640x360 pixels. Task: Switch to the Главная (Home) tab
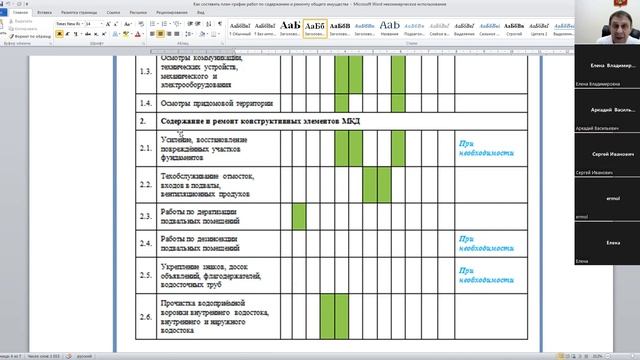tap(20, 13)
